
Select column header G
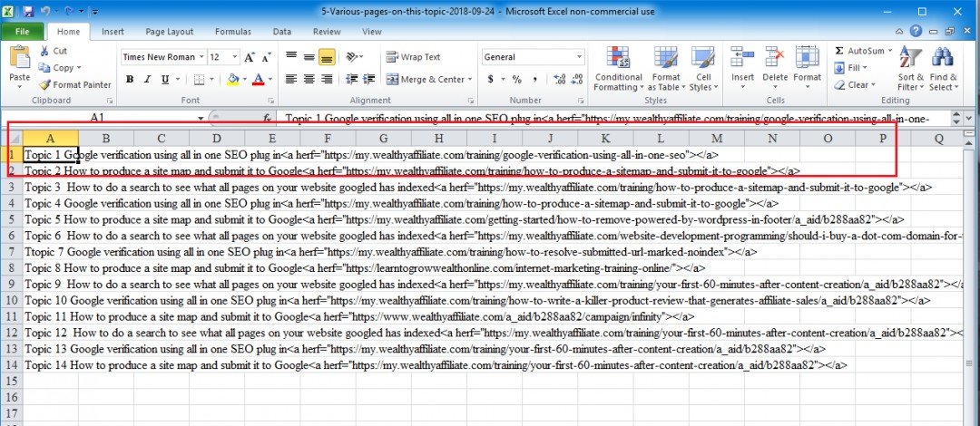pyautogui.click(x=383, y=138)
